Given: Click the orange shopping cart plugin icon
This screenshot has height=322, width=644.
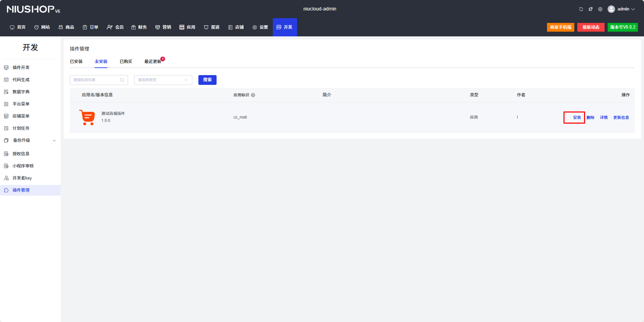Looking at the screenshot, I should click(87, 117).
